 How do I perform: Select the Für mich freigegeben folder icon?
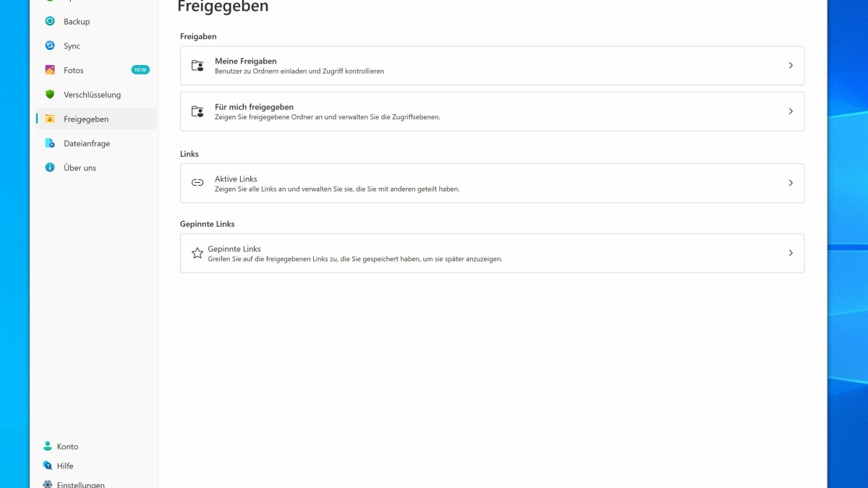[x=197, y=111]
